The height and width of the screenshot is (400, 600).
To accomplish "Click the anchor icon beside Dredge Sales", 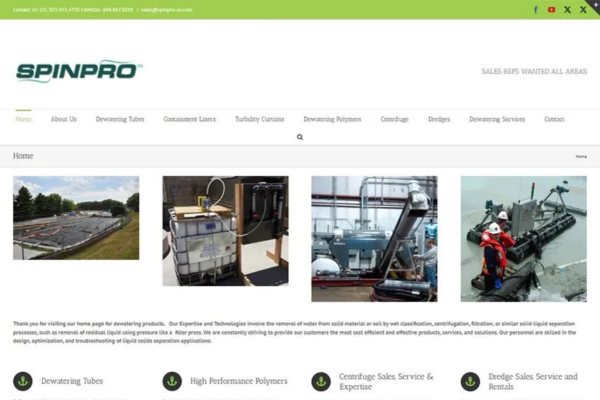I will point(470,381).
